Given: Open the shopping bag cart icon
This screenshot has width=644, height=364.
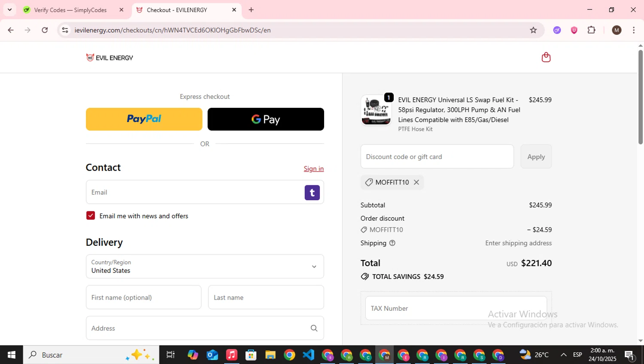Looking at the screenshot, I should 546,57.
